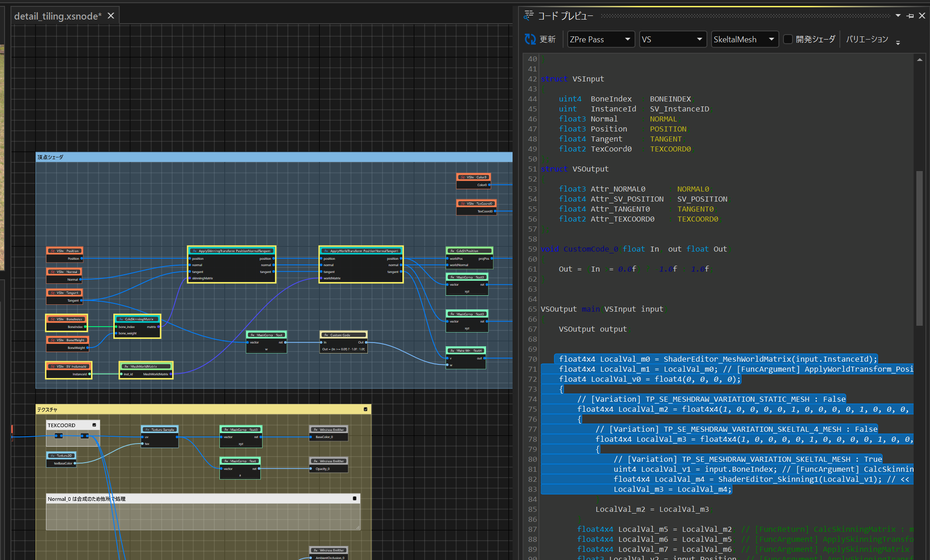Click the skinningMatrix input pin
The height and width of the screenshot is (560, 930).
(190, 278)
